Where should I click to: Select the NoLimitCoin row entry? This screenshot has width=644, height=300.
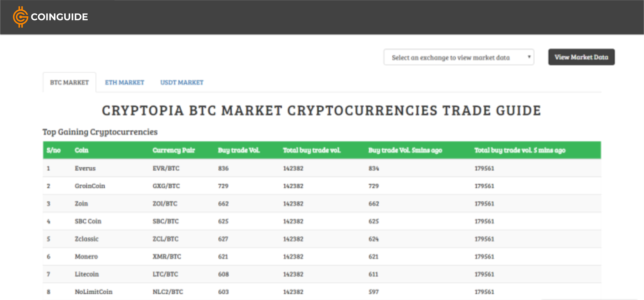point(93,292)
